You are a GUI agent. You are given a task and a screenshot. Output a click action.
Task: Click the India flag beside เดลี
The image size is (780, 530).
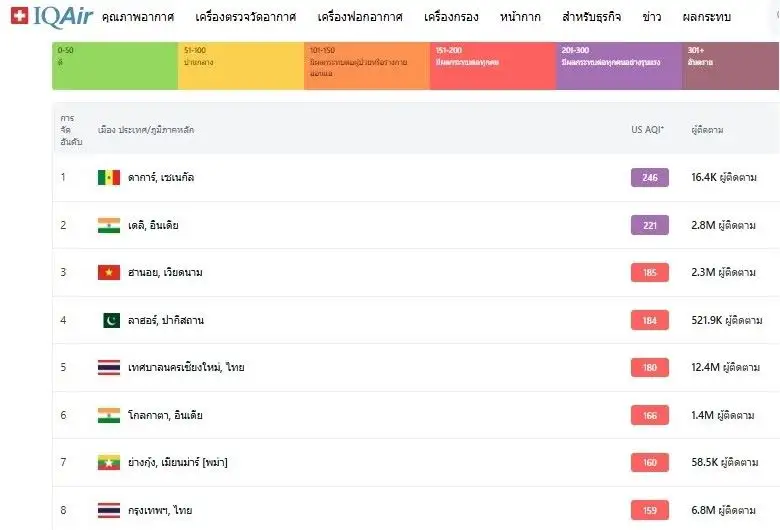click(109, 225)
